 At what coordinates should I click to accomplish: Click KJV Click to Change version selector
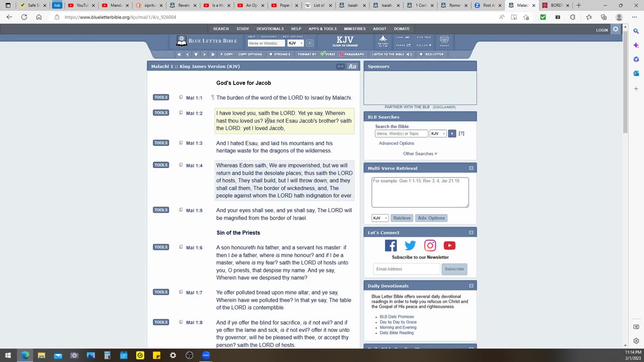[345, 41]
